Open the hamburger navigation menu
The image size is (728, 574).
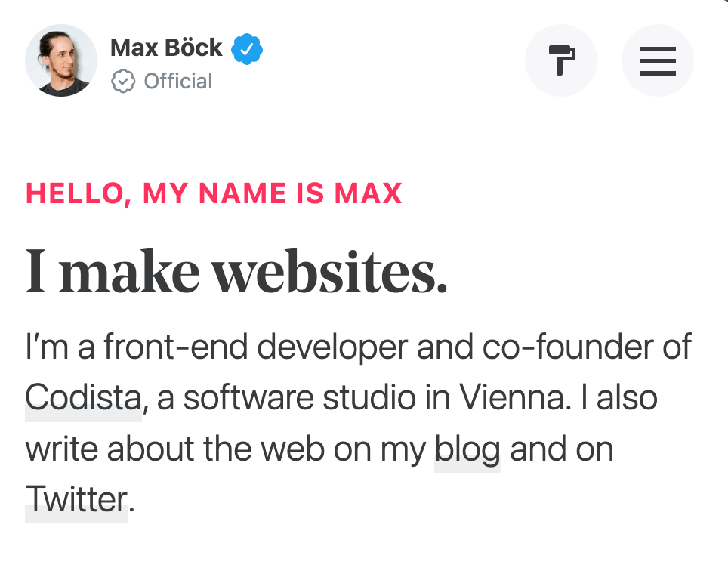[x=658, y=60]
